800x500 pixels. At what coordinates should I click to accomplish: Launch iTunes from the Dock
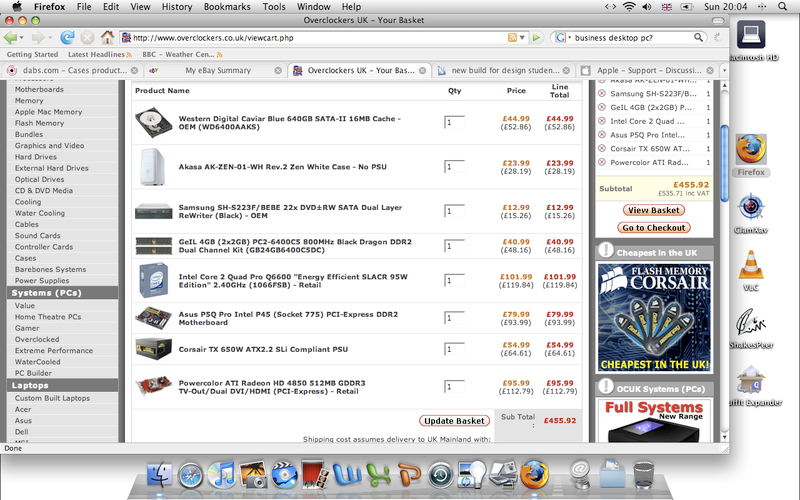pyautogui.click(x=222, y=475)
